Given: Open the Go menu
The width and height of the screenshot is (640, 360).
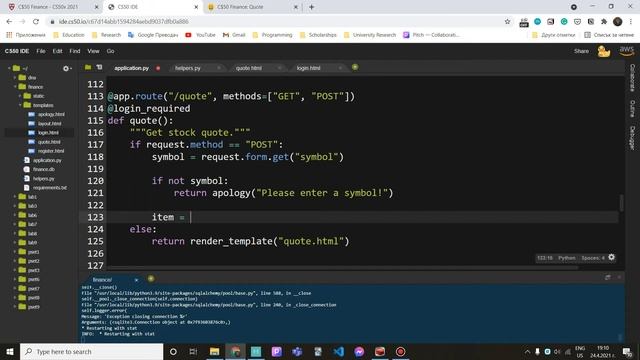Looking at the screenshot, I should (111, 51).
